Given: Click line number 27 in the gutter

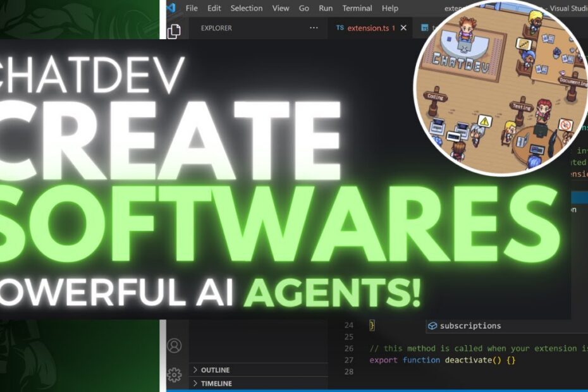Looking at the screenshot, I should pyautogui.click(x=349, y=360).
